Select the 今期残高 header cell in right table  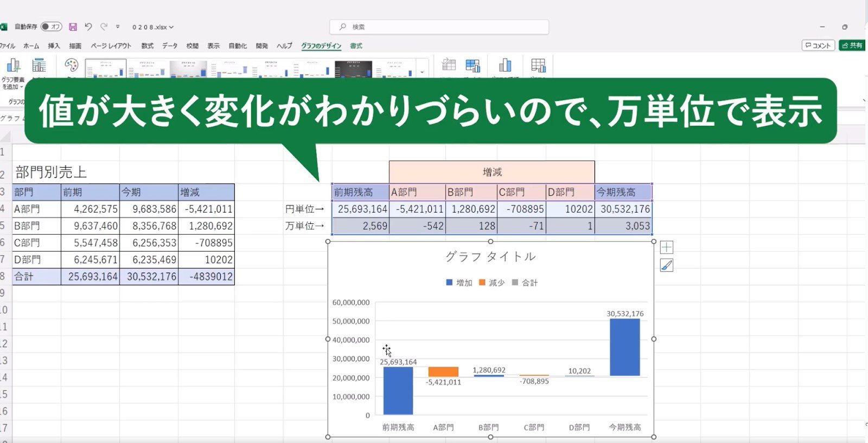pos(623,192)
